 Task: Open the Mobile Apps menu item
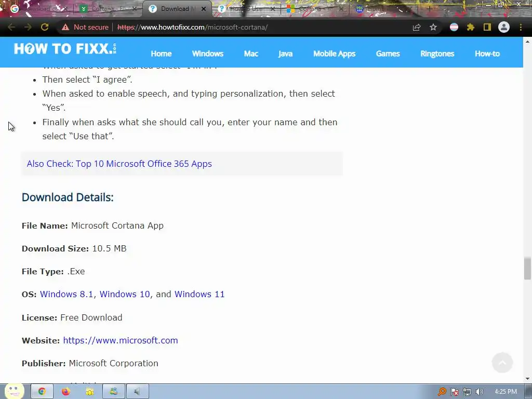pos(334,54)
